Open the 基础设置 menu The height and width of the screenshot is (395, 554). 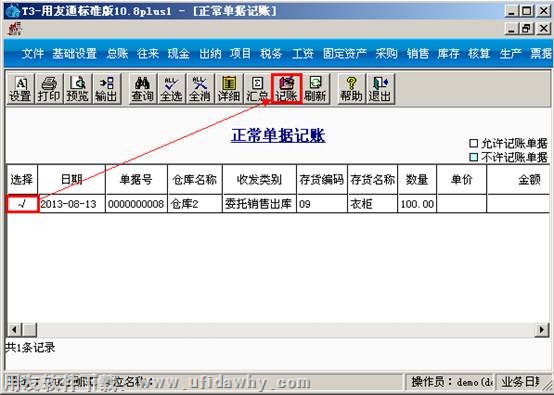tap(74, 54)
